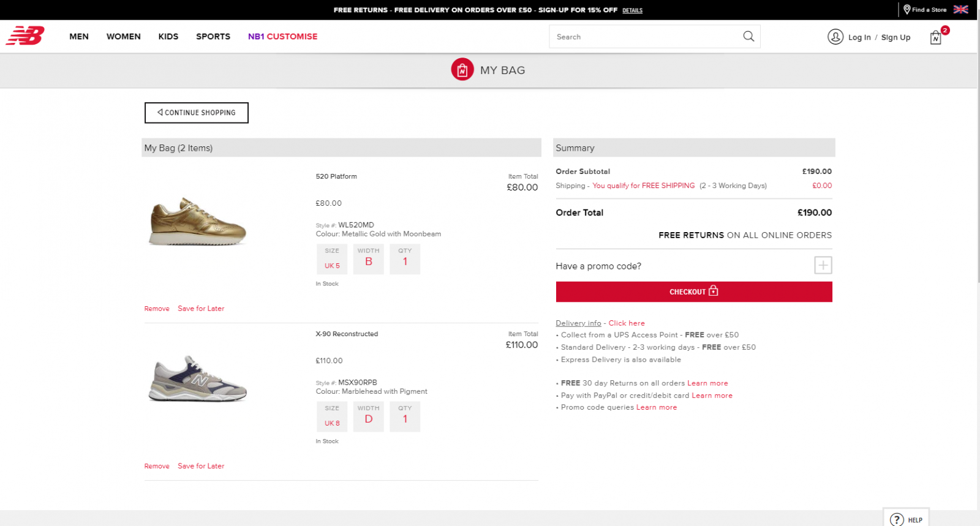980x526 pixels.
Task: Click style number WL520MD
Action: coord(356,225)
